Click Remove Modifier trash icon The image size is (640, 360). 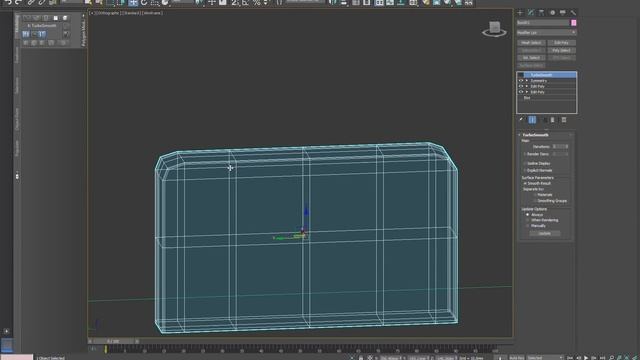(x=553, y=120)
